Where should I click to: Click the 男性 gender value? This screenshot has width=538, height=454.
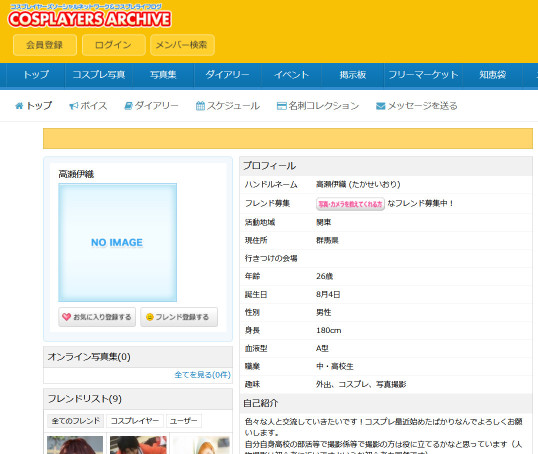(324, 312)
